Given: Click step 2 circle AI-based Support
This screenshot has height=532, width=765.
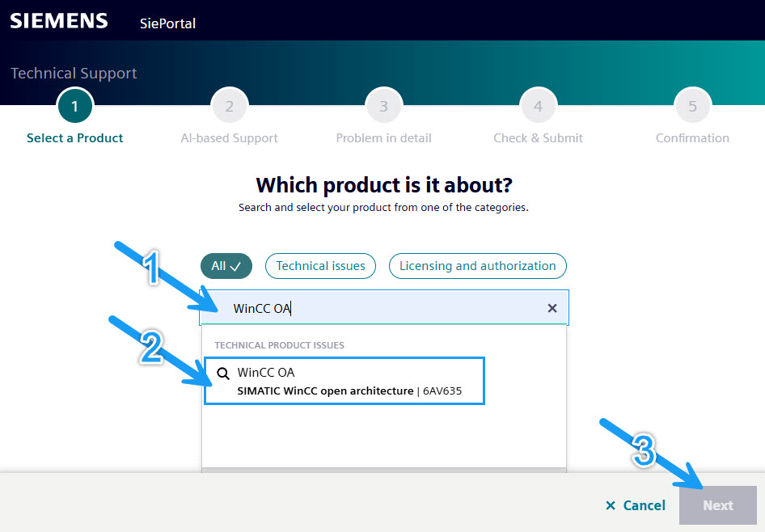Looking at the screenshot, I should [230, 107].
